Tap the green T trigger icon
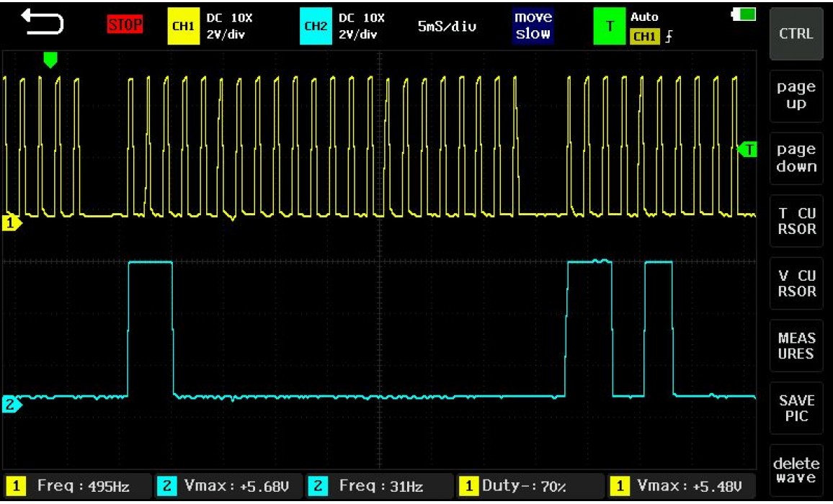Screen dimensions: 833x504 pos(610,27)
